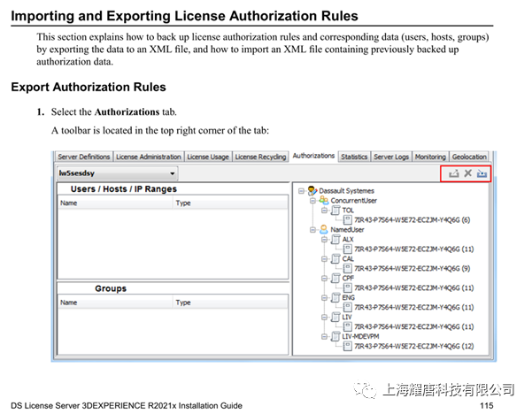Open the lw5sesdsy server dropdown
The image size is (532, 414).
(x=118, y=173)
